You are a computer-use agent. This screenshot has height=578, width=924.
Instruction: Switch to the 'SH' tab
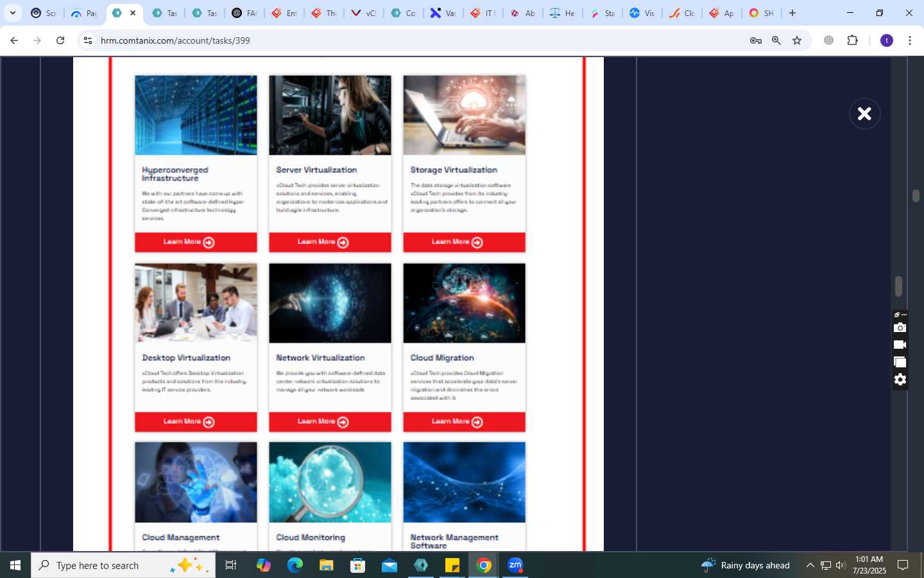(761, 13)
